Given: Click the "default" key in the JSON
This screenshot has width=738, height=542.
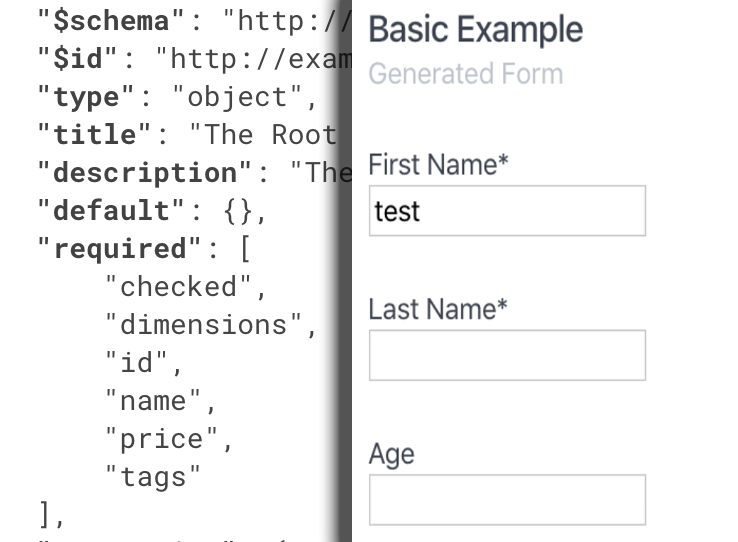Looking at the screenshot, I should (x=111, y=211).
